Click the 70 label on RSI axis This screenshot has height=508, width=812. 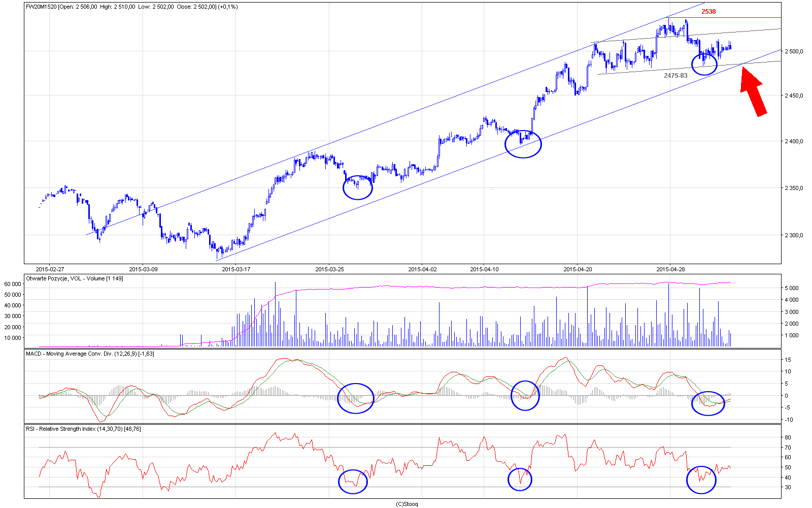pos(788,448)
